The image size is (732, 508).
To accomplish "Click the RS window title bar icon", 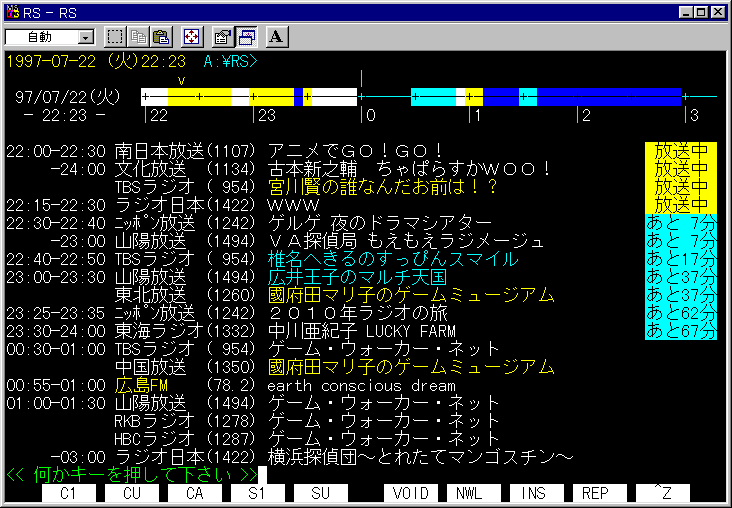I will click(x=13, y=13).
